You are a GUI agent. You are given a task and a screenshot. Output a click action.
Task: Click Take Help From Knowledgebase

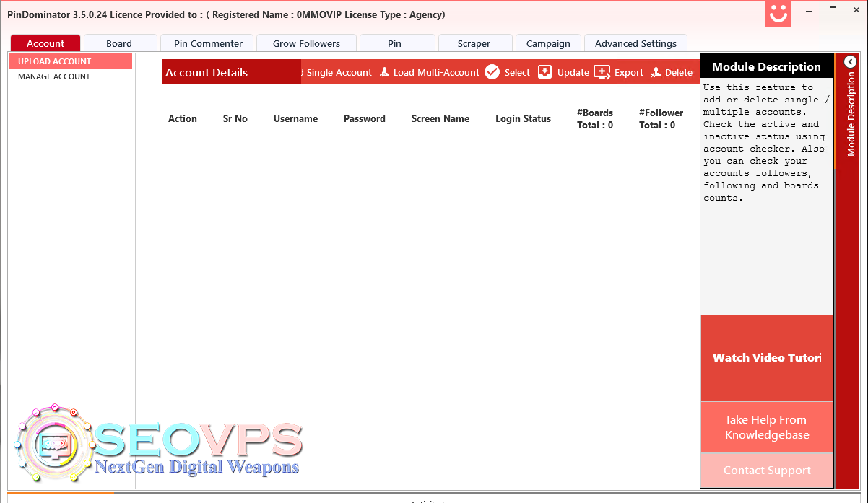[x=767, y=427]
